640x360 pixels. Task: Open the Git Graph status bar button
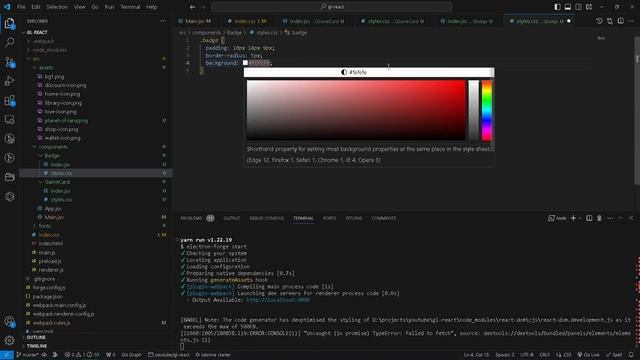point(131,355)
